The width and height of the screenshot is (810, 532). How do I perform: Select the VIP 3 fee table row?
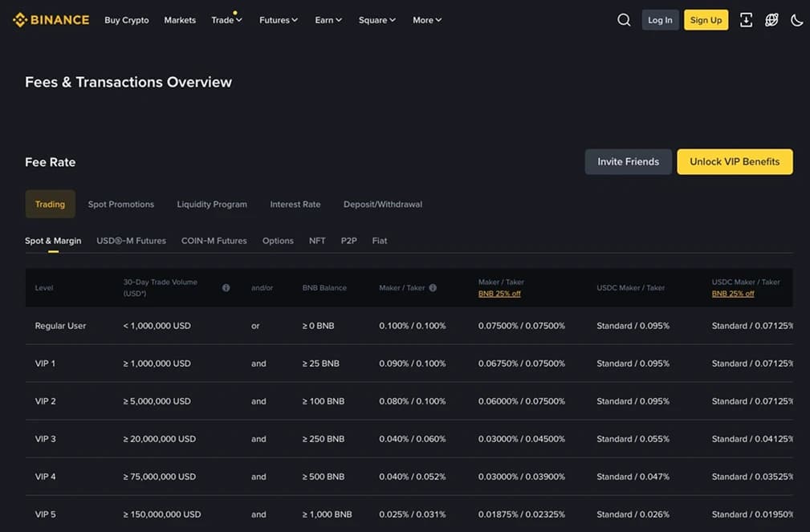321,439
